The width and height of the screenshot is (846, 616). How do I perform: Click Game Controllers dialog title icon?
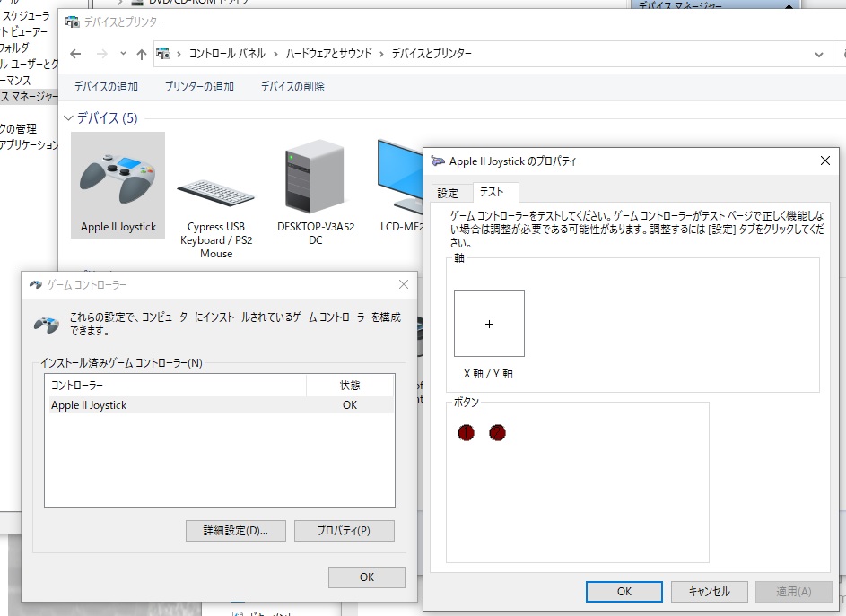tap(36, 284)
